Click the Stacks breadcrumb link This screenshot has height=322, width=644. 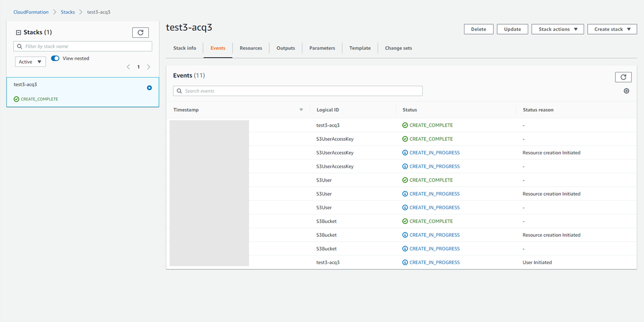(x=67, y=12)
